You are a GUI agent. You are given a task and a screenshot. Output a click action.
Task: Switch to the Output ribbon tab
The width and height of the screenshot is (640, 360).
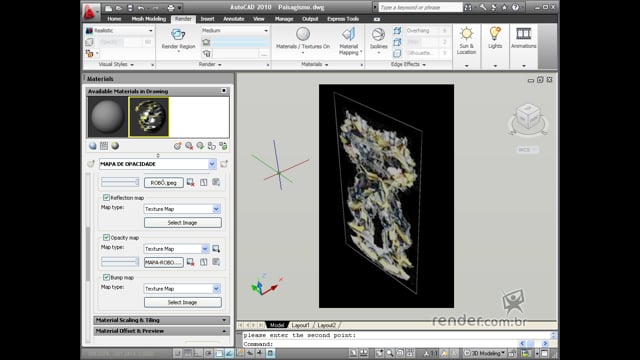(x=310, y=19)
